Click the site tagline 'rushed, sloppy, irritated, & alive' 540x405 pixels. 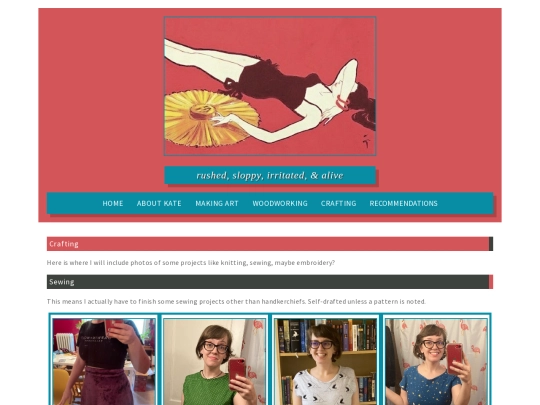pyautogui.click(x=270, y=175)
